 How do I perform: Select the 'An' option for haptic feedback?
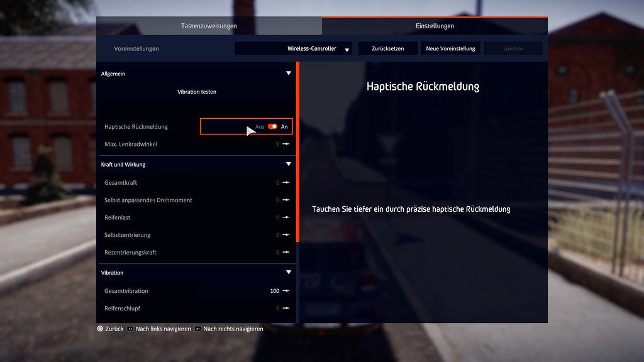[284, 127]
